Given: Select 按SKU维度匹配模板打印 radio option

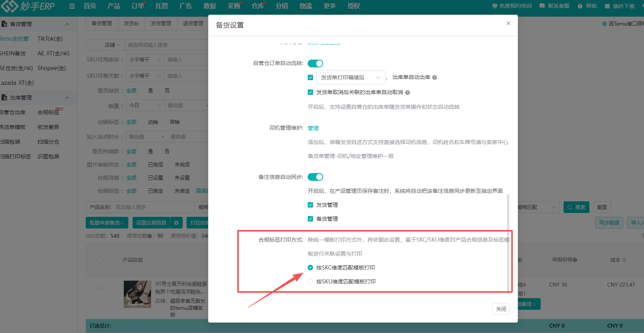Looking at the screenshot, I should [x=310, y=282].
